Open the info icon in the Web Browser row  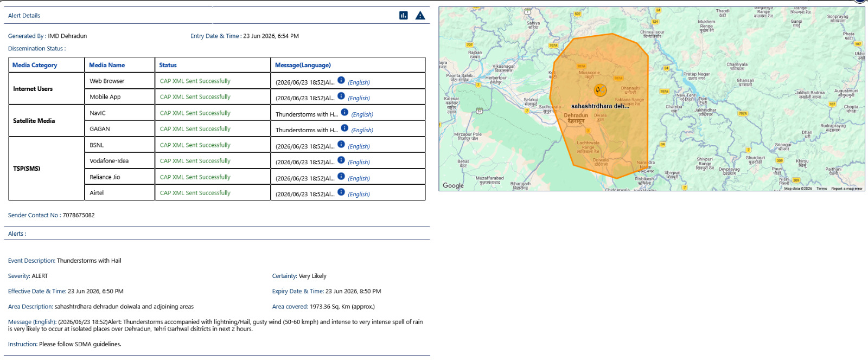pyautogui.click(x=341, y=80)
